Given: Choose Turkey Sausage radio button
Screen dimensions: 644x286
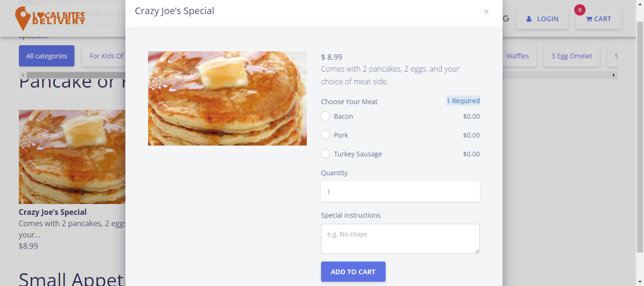Looking at the screenshot, I should tap(325, 154).
